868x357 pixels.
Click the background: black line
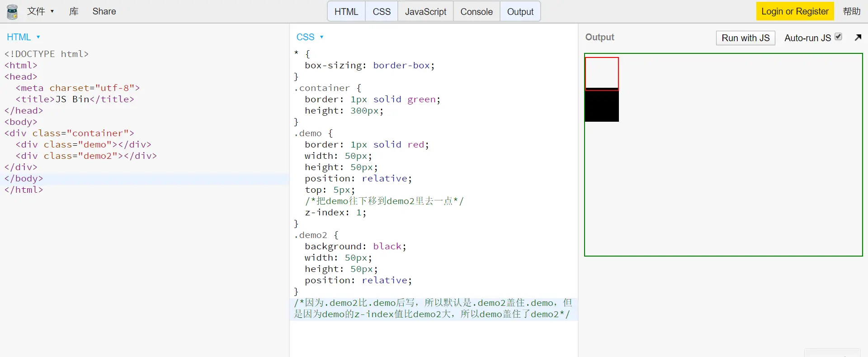pos(355,246)
